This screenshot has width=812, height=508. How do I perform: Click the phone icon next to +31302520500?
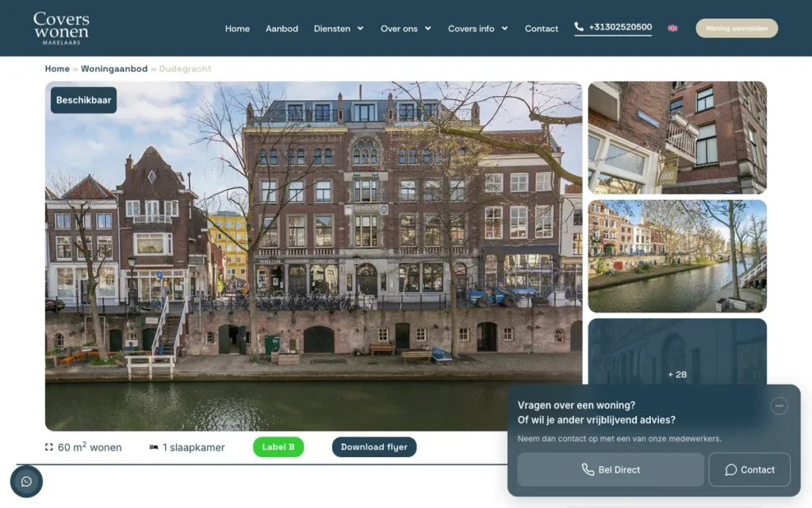tap(579, 26)
